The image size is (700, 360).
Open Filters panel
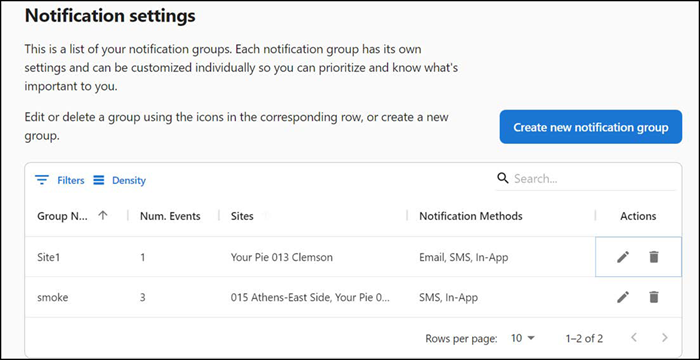[x=60, y=180]
